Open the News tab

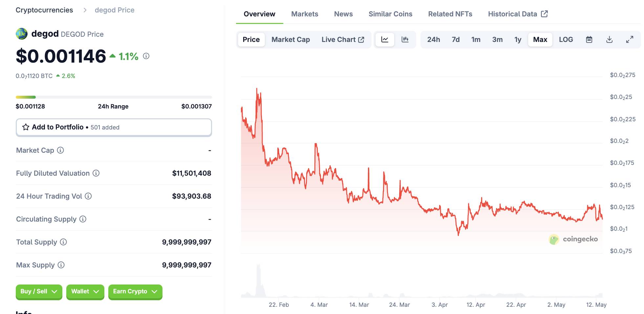pyautogui.click(x=343, y=14)
